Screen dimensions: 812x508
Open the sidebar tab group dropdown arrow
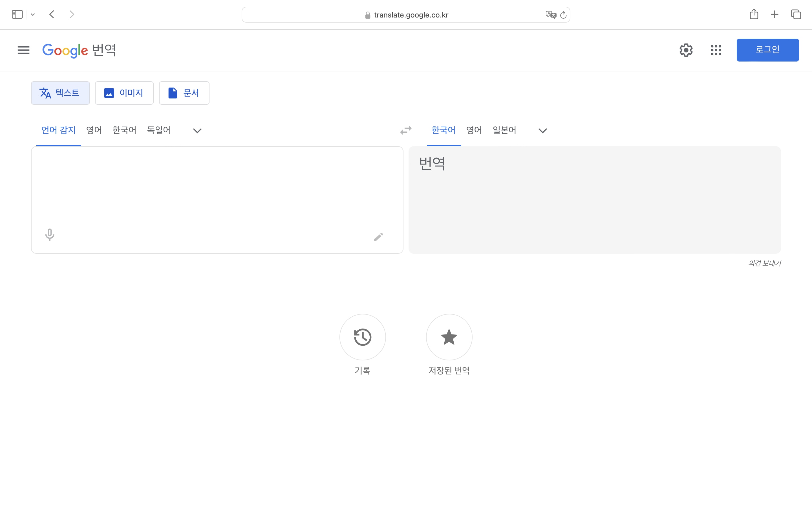(32, 14)
